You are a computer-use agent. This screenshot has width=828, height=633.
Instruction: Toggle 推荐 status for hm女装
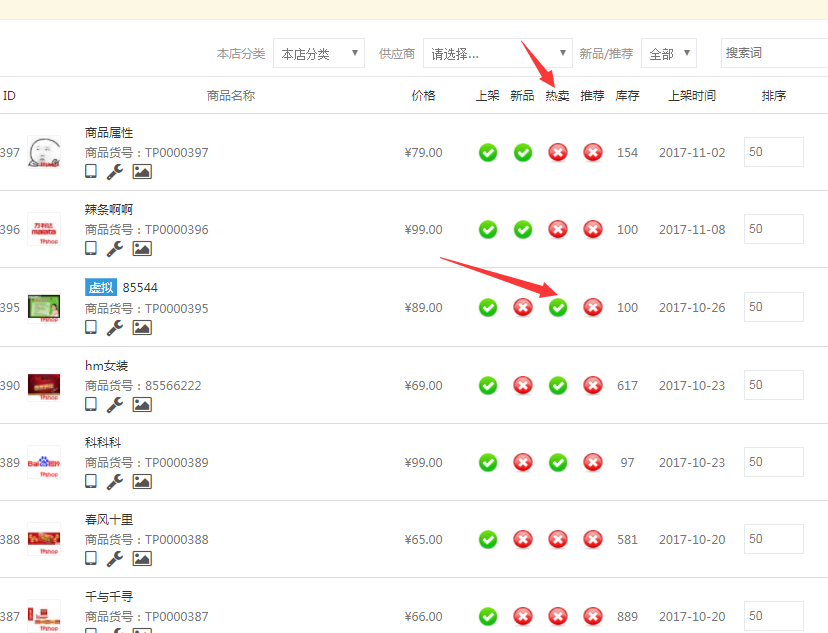[593, 385]
